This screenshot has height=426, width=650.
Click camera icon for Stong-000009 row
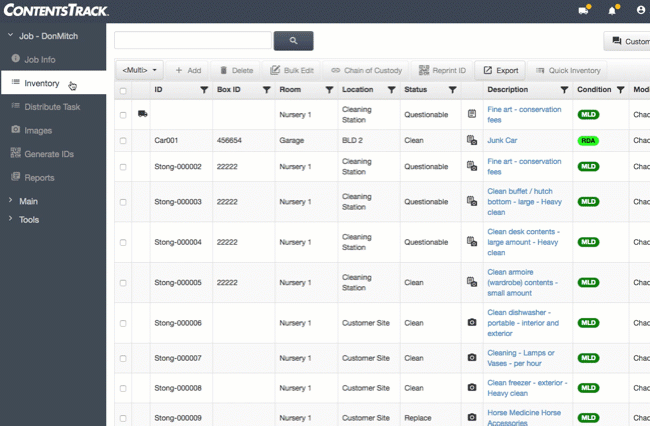coord(472,417)
